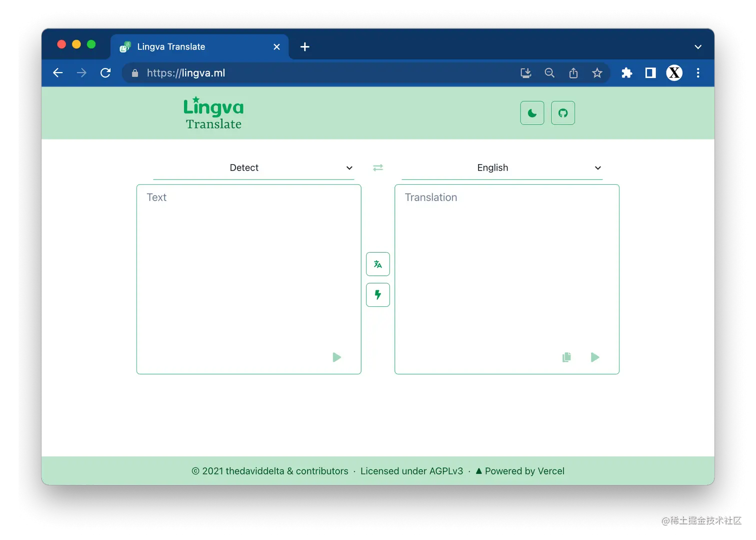Toggle dark mode with the moon icon

point(532,113)
